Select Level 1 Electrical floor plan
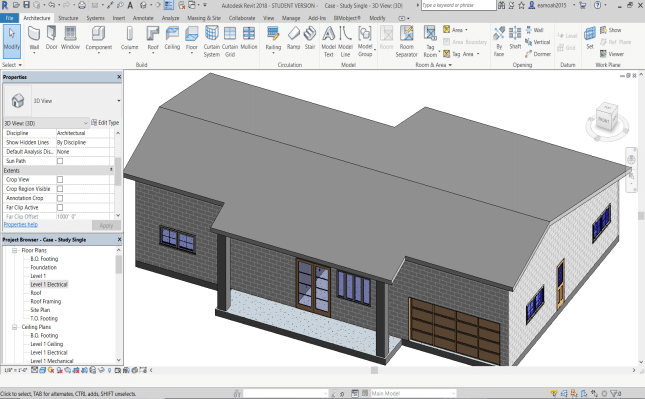 [x=49, y=284]
